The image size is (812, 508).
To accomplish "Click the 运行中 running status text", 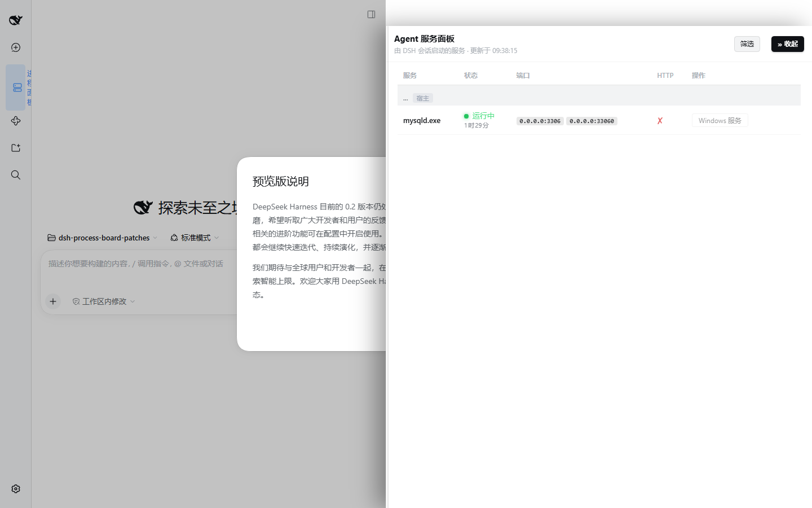I will [483, 116].
